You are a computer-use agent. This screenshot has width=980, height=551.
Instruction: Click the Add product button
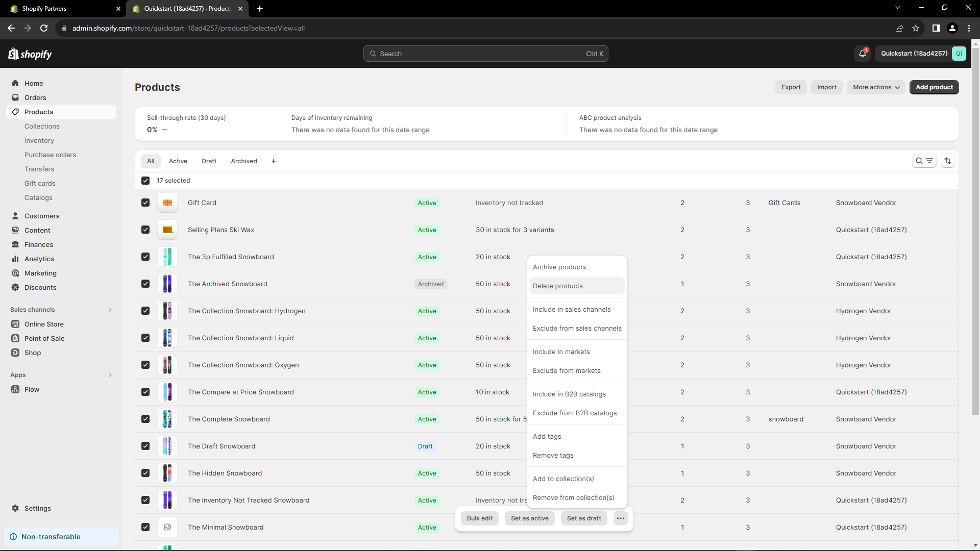[934, 87]
